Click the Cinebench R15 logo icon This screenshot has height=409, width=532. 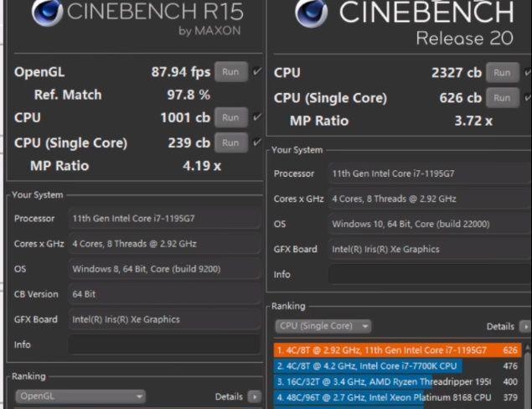pyautogui.click(x=47, y=12)
